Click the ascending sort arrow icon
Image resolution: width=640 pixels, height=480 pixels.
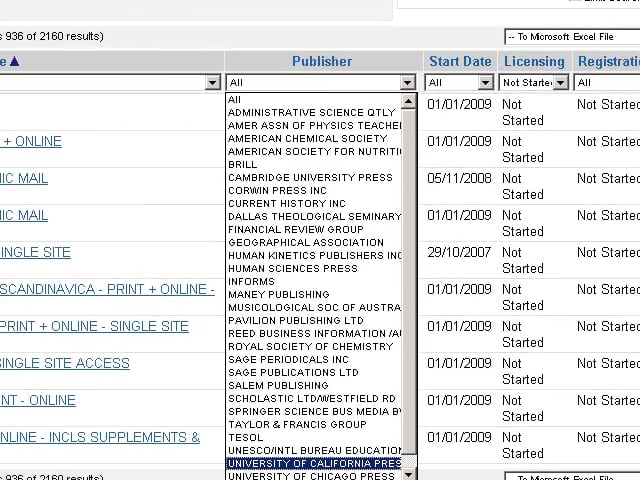15,61
